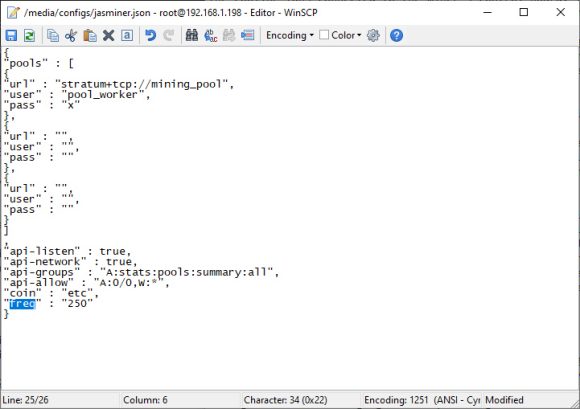The image size is (580, 409).
Task: Expand the Color dropdown arrow
Action: click(x=359, y=36)
